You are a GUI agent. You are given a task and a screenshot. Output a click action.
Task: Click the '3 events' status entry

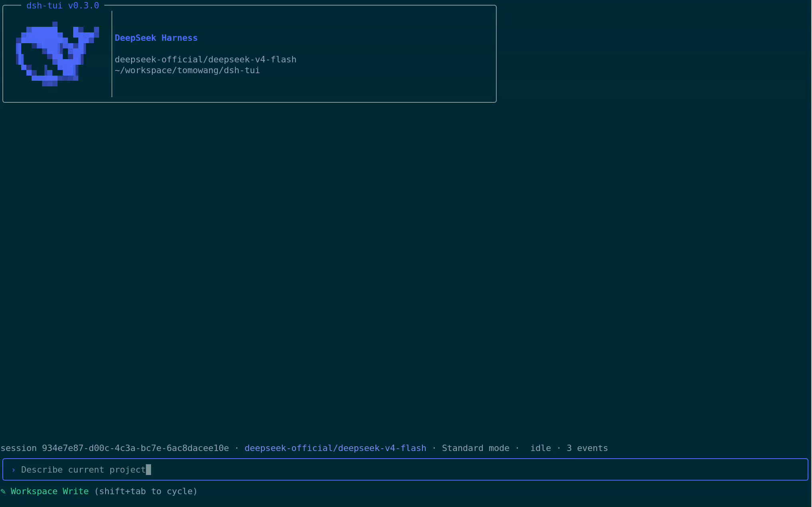[587, 448]
